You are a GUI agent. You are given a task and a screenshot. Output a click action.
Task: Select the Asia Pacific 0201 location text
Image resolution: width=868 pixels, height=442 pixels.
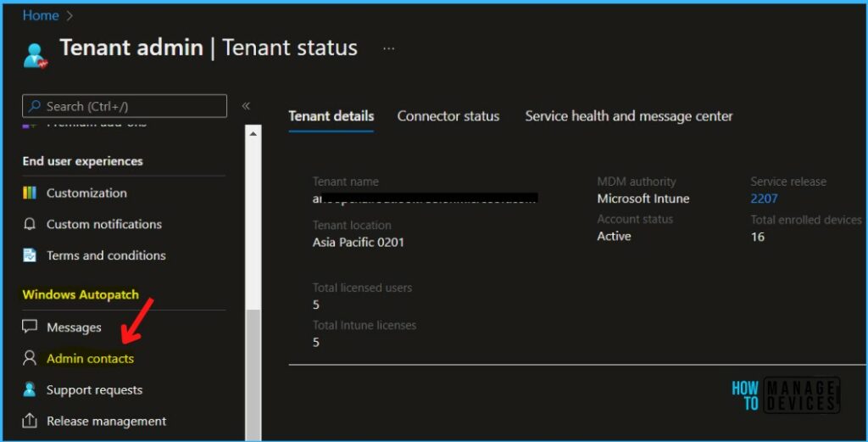[x=359, y=242]
